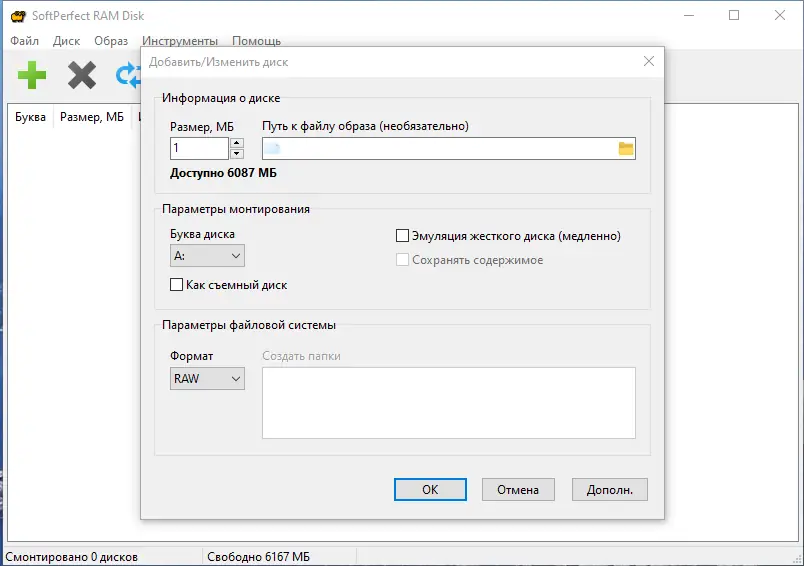Screen dimensions: 804x566
Task: Open the Файл menu
Action: point(25,41)
